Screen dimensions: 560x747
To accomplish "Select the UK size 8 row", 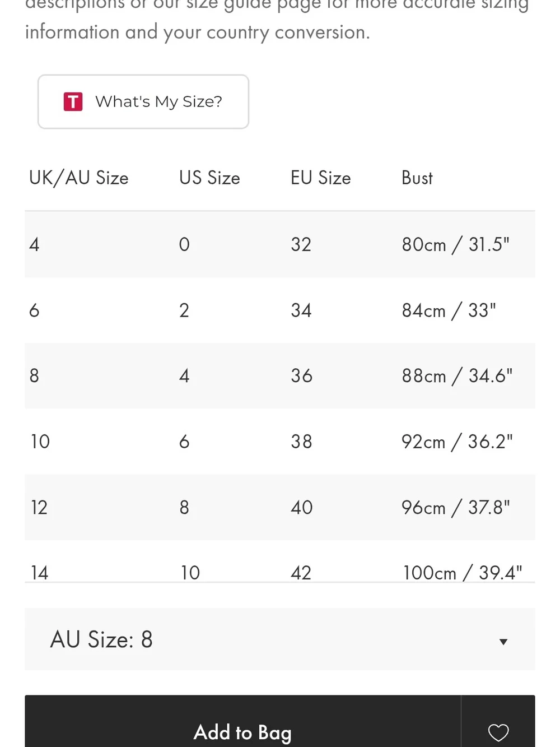I will tap(280, 376).
